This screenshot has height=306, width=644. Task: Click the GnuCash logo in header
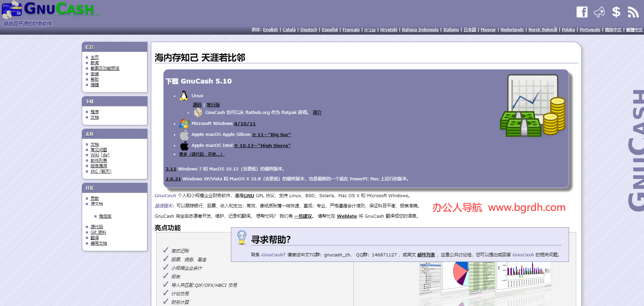(x=51, y=10)
